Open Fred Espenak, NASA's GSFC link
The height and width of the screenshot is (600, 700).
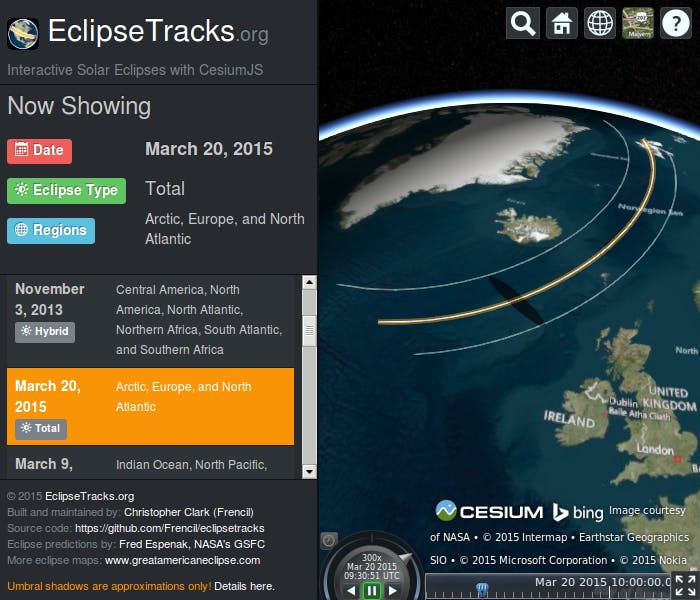click(x=192, y=545)
